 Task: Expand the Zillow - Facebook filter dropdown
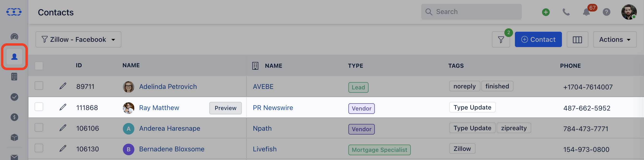point(78,40)
